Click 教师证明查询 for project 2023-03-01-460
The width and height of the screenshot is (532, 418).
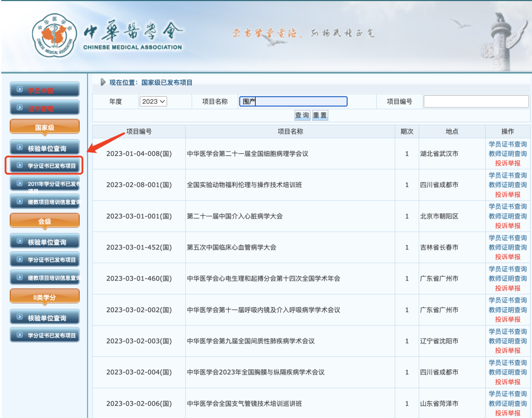click(x=507, y=279)
